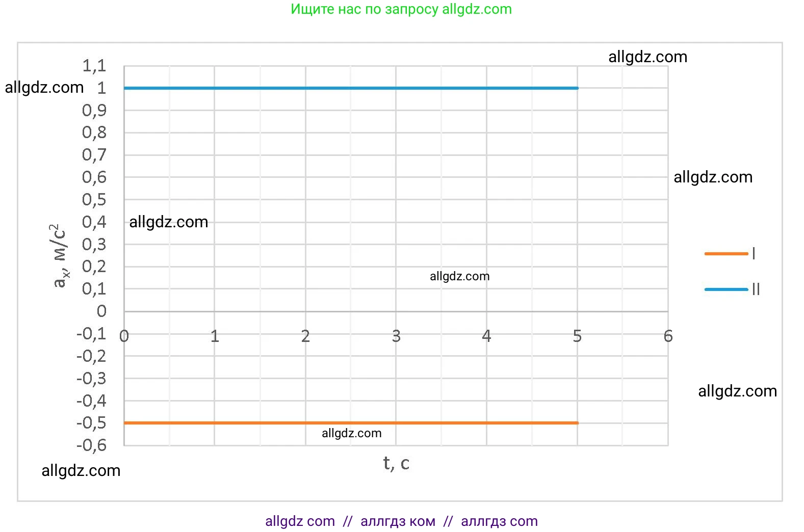Click the allgdz.com watermark above the chart's top-right corner
The width and height of the screenshot is (804, 532).
pos(647,57)
